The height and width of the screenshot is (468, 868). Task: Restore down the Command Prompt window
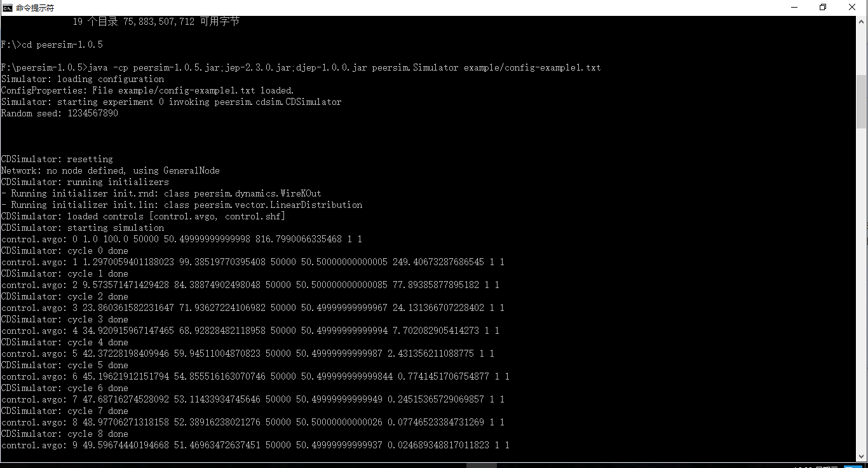[823, 8]
